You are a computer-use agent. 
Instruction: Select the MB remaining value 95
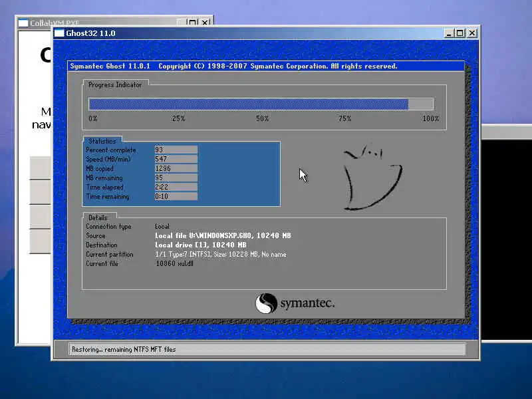pyautogui.click(x=176, y=178)
